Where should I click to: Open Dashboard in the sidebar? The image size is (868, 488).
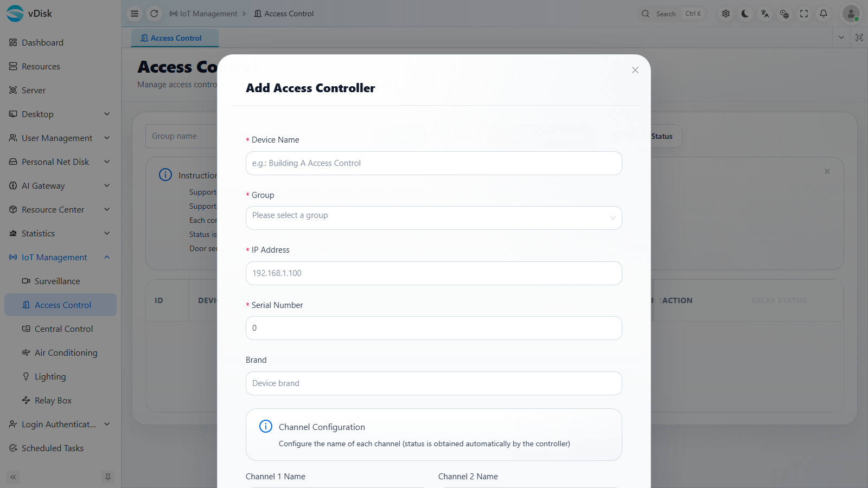pos(60,42)
